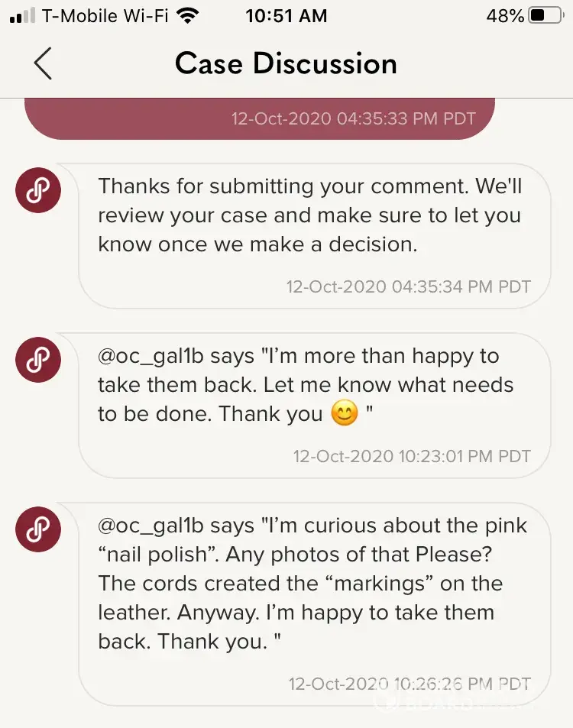Tap the 10:23:01 PM PDT timestamp
573x728 pixels.
click(412, 456)
